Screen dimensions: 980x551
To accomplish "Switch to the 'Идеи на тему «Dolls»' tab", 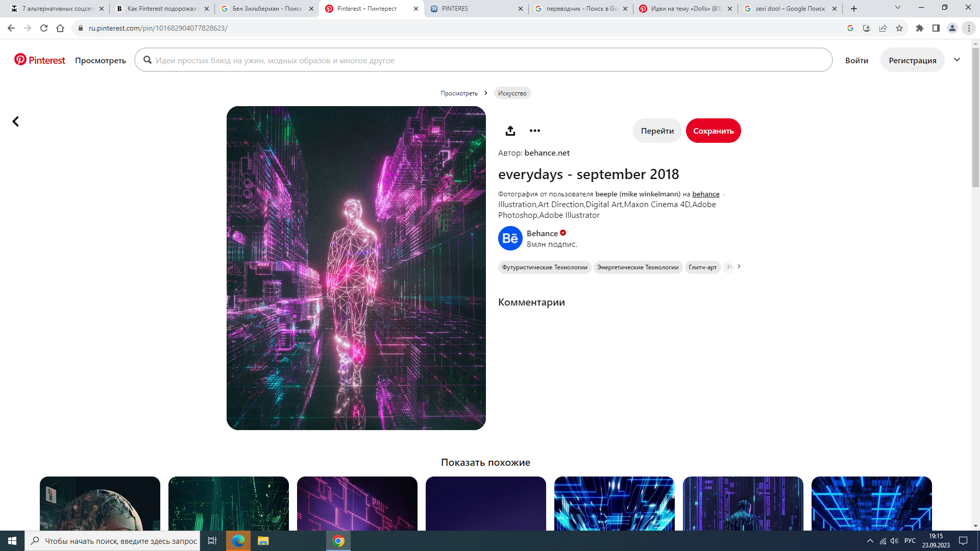I will pos(686,9).
